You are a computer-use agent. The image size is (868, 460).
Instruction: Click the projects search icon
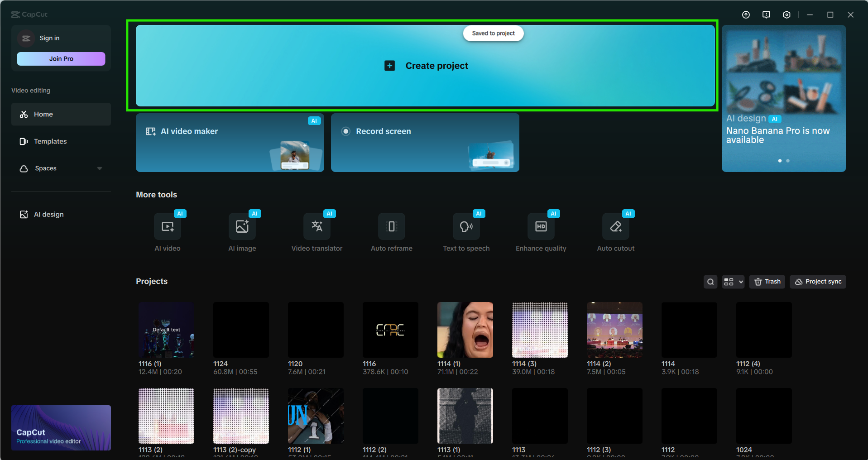coord(710,282)
